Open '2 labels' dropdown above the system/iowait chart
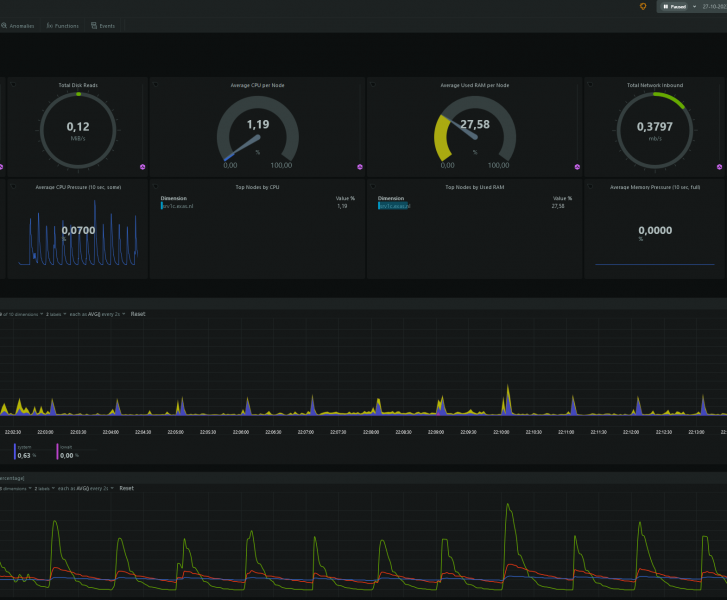727x600 pixels. 56,314
